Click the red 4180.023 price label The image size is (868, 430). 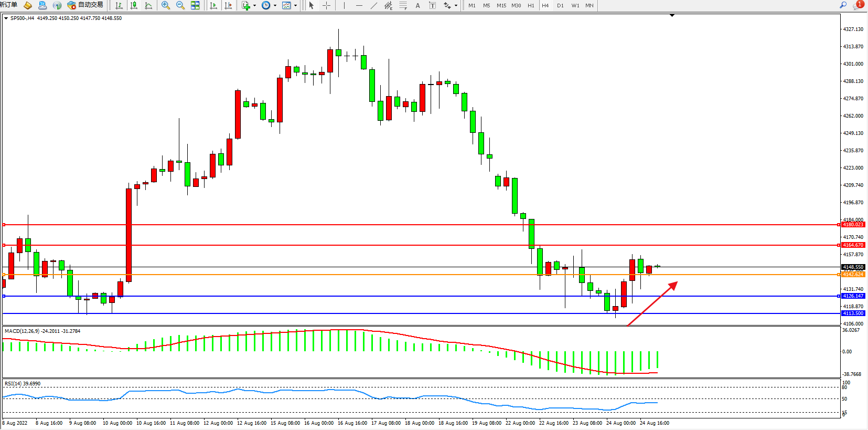coord(853,225)
